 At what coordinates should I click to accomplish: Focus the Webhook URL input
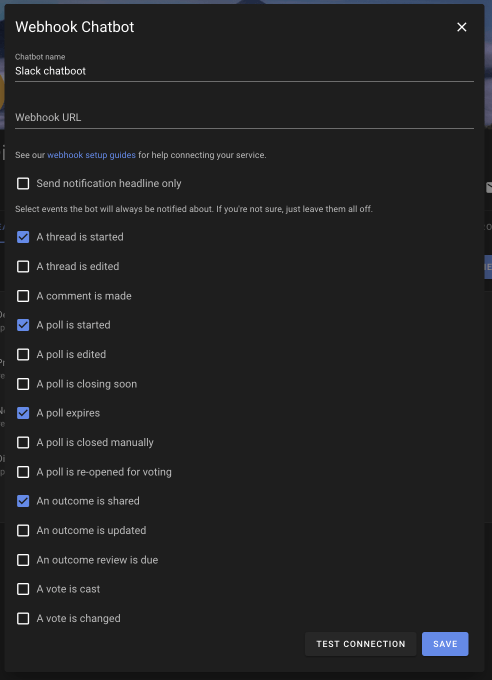pyautogui.click(x=244, y=118)
